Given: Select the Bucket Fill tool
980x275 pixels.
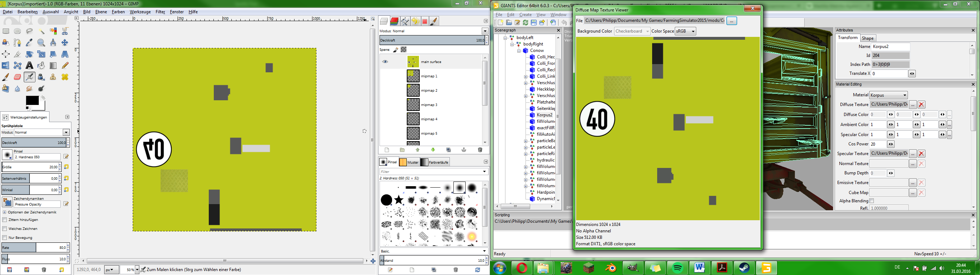Looking at the screenshot, I should pyautogui.click(x=41, y=66).
